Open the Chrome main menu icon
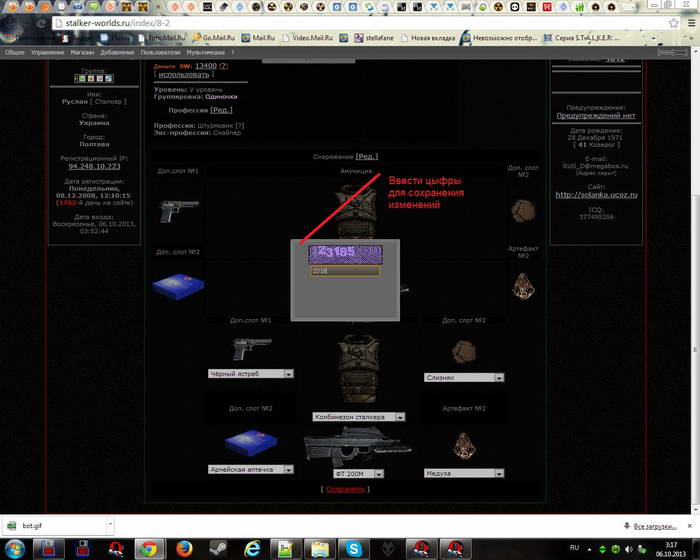Screen dimensions: 700x560 691,23
